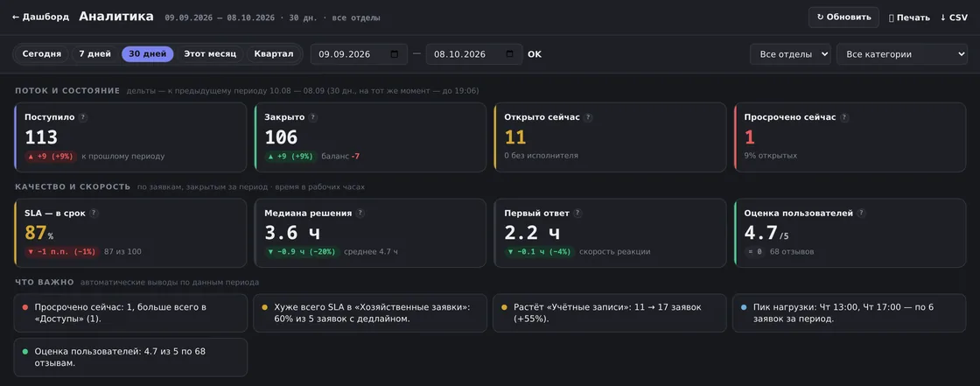Click the −0.1 ч (−4%) delta badge
Viewport: 980px width, 386px height.
point(539,252)
